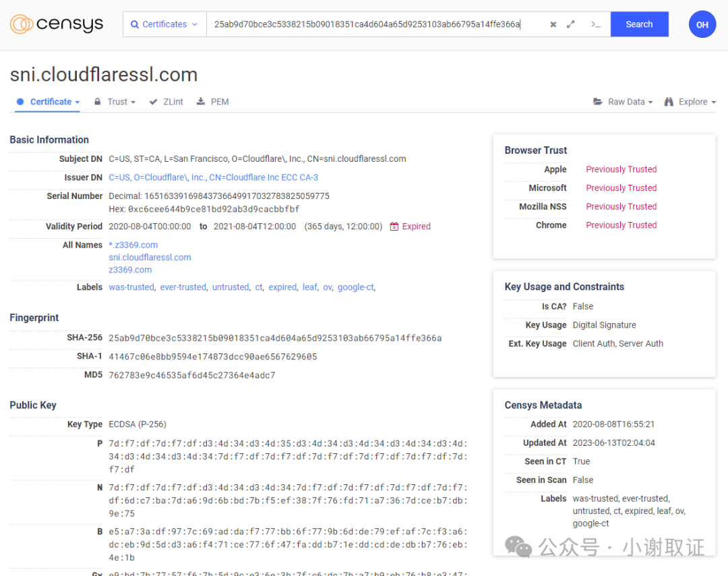
Task: Click the Expired calendar icon
Action: coord(394,226)
